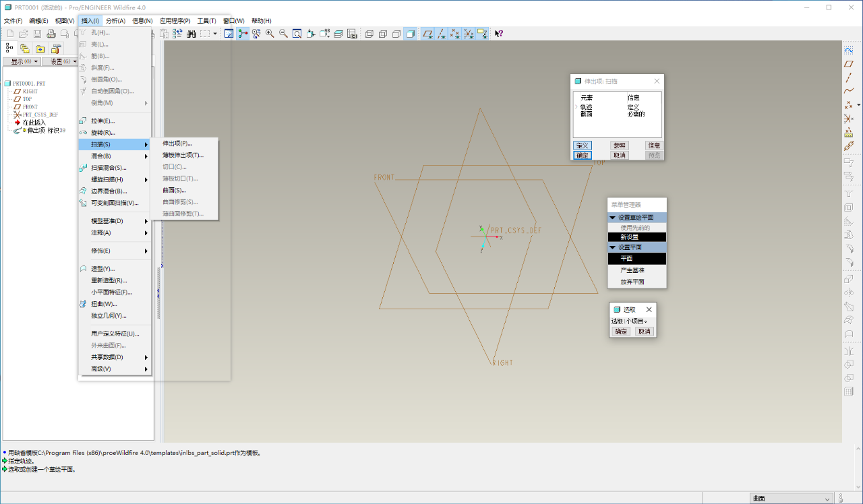Open the model tree tab icon
Screen dimensions: 863x504
point(9,48)
